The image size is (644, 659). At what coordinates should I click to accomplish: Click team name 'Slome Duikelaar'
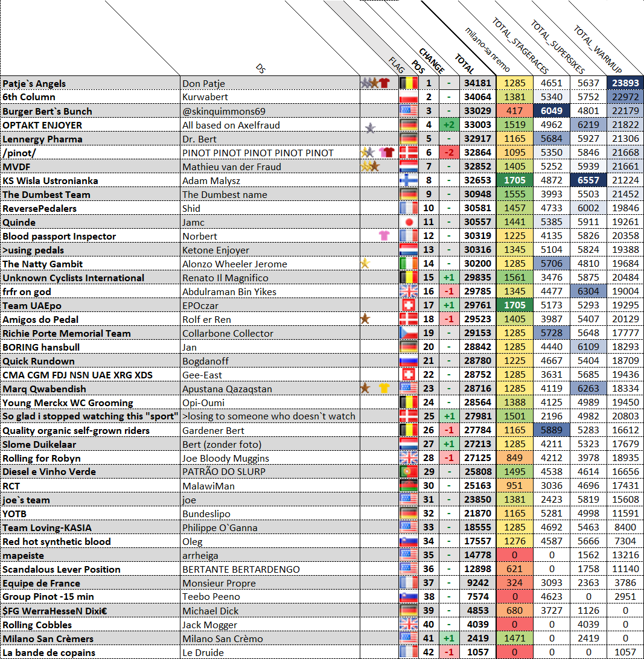pos(39,444)
